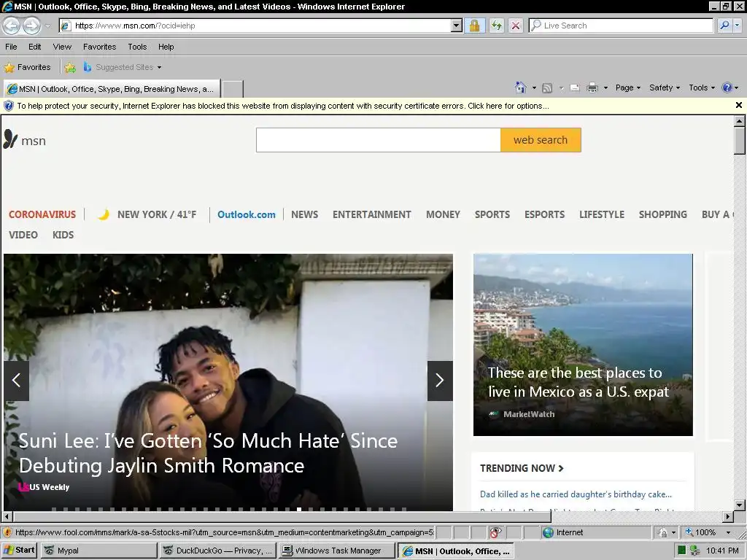This screenshot has width=747, height=560.
Task: Switch to Mypal taskbar window
Action: point(98,551)
